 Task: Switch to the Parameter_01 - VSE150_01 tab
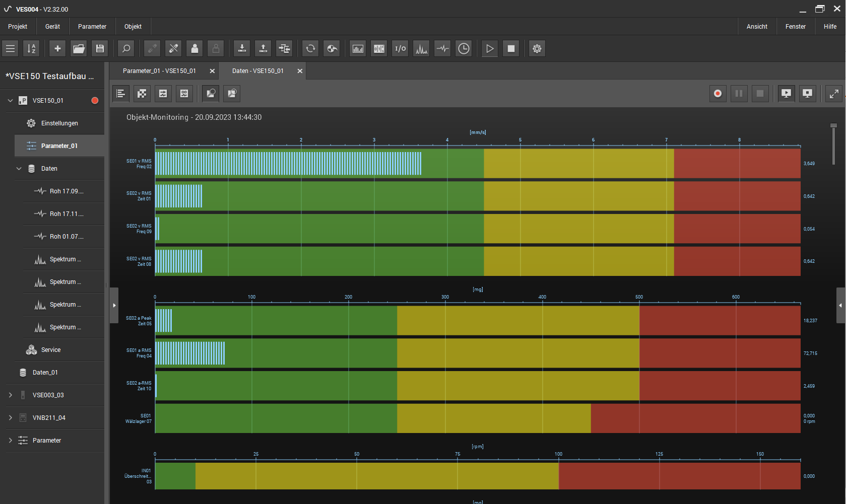pos(159,71)
